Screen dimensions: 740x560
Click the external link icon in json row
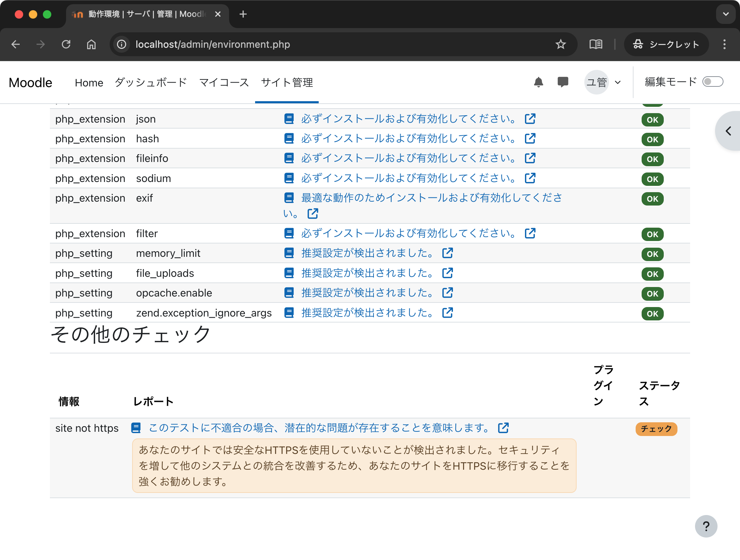pos(530,119)
